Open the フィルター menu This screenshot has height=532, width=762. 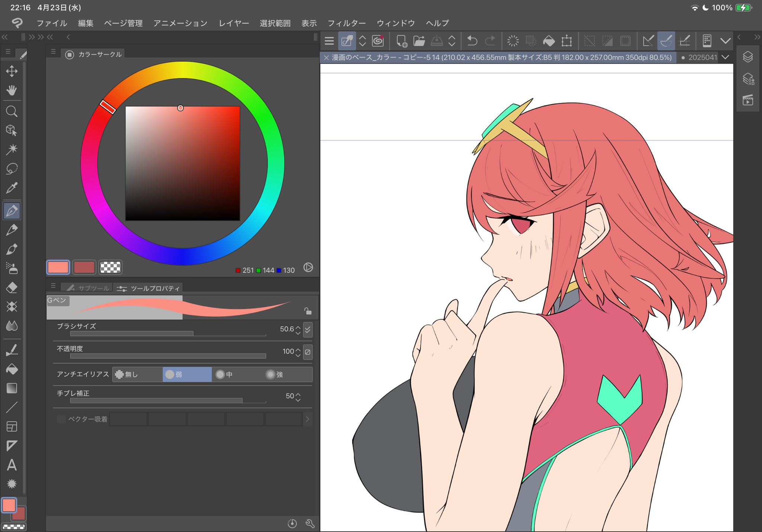[x=346, y=23]
